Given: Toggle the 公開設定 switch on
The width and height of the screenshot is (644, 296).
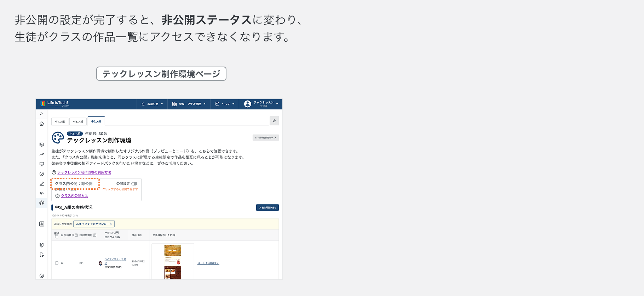Looking at the screenshot, I should coord(134,184).
